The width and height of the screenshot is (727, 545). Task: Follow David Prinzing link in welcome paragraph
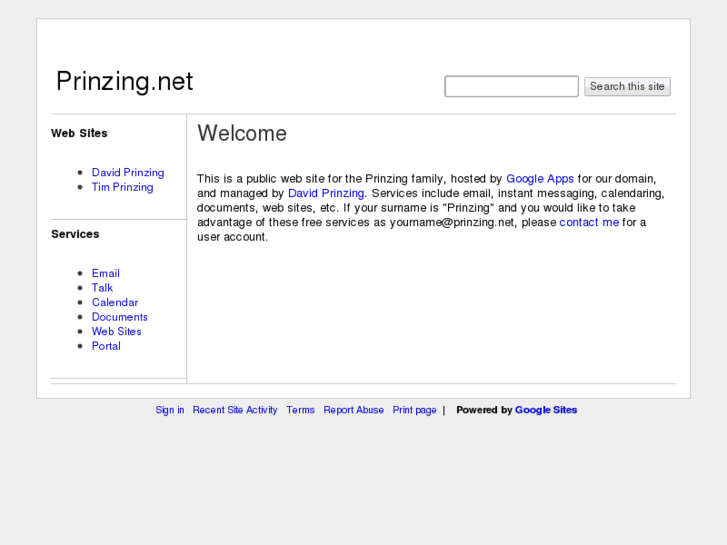click(326, 193)
